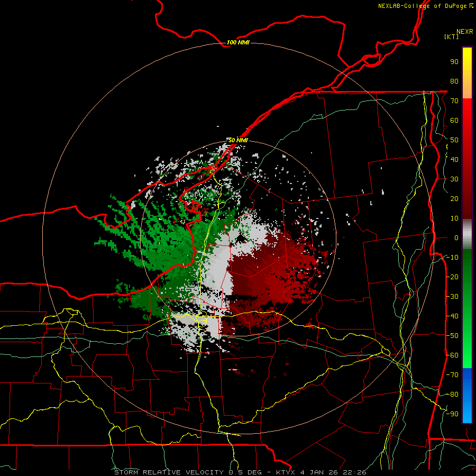Screen dimensions: 476x476
Task: Click the positive 90 scale label
Action: 454,62
